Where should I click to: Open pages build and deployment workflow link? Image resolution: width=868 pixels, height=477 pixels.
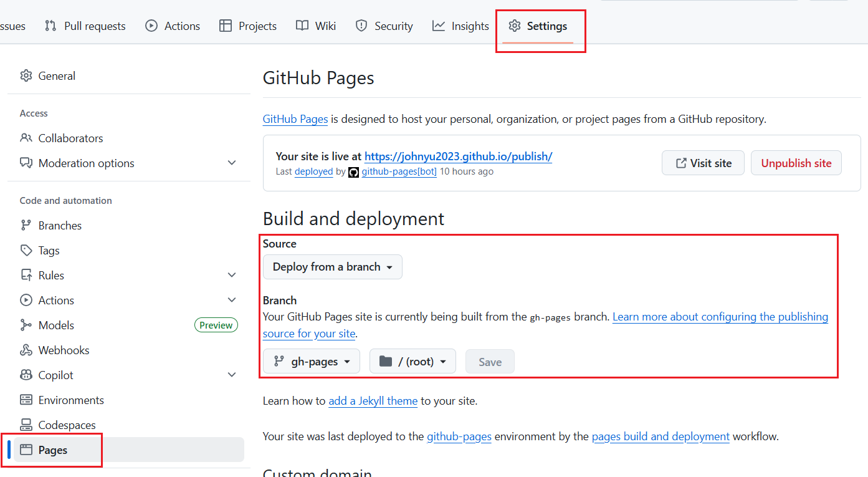coord(661,436)
